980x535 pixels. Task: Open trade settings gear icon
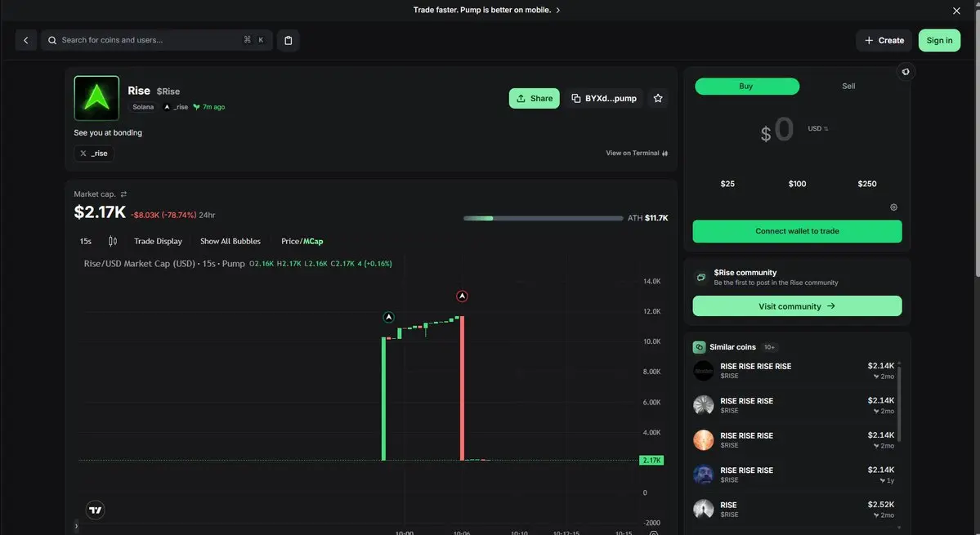[x=893, y=207]
